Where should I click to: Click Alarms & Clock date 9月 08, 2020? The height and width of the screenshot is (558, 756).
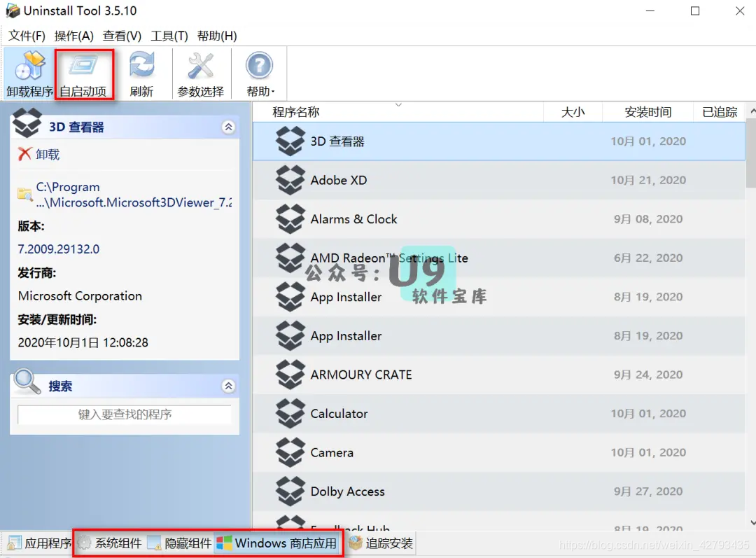(648, 219)
